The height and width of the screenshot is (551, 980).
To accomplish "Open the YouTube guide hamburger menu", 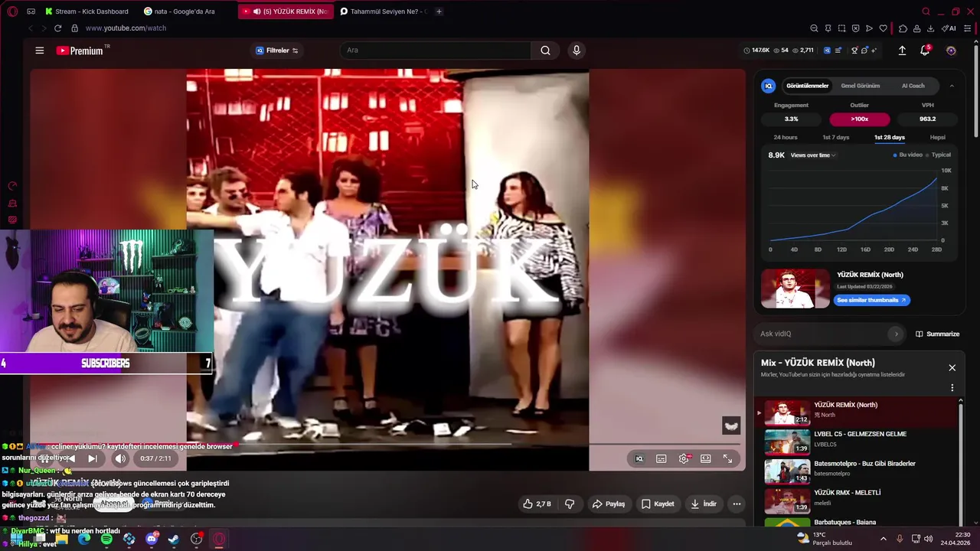I will (39, 51).
